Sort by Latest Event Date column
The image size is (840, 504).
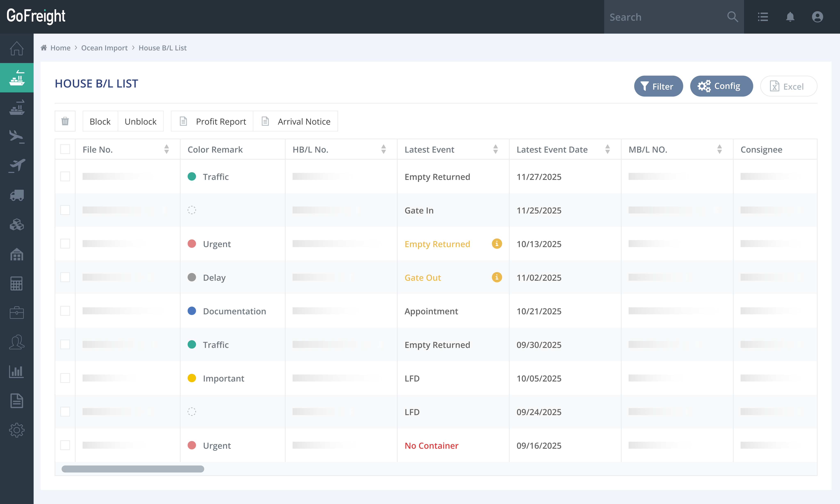tap(608, 149)
